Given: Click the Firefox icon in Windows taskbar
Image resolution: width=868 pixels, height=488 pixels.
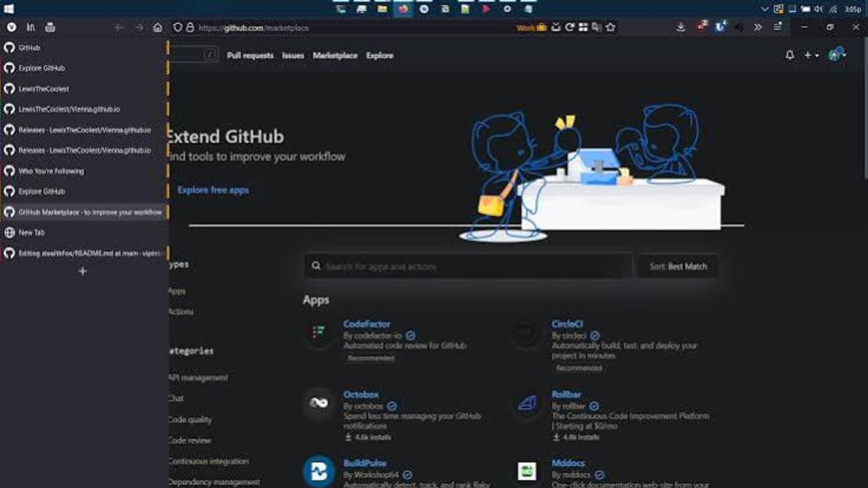Looking at the screenshot, I should pos(403,9).
